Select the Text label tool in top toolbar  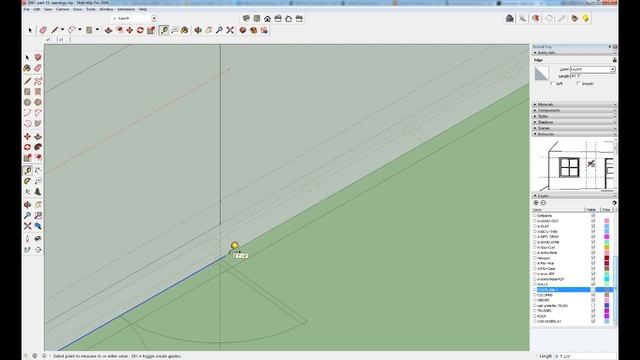pyautogui.click(x=175, y=30)
